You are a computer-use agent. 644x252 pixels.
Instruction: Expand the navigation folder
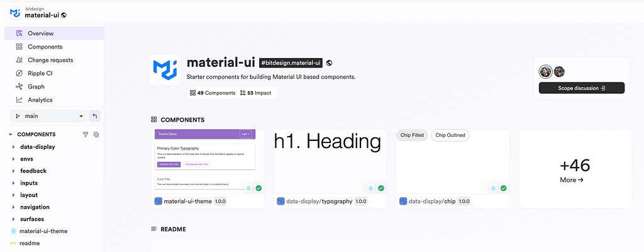click(x=14, y=207)
